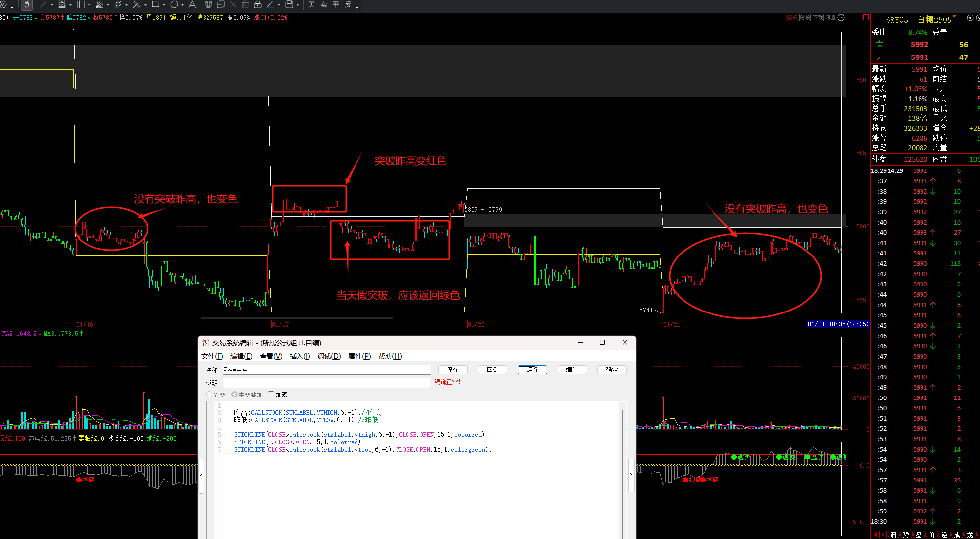Click the right arrow at bottom tab strip
The width and height of the screenshot is (980, 539).
[883, 535]
